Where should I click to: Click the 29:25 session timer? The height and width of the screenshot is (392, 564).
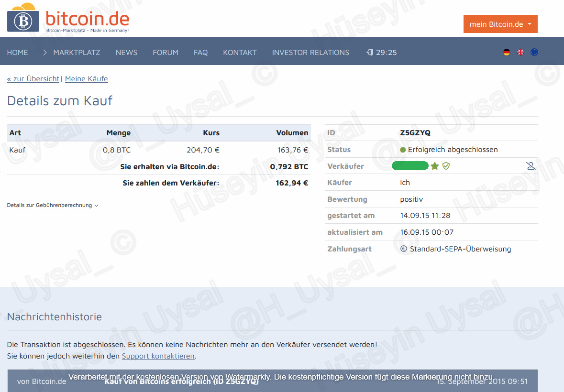tap(387, 53)
